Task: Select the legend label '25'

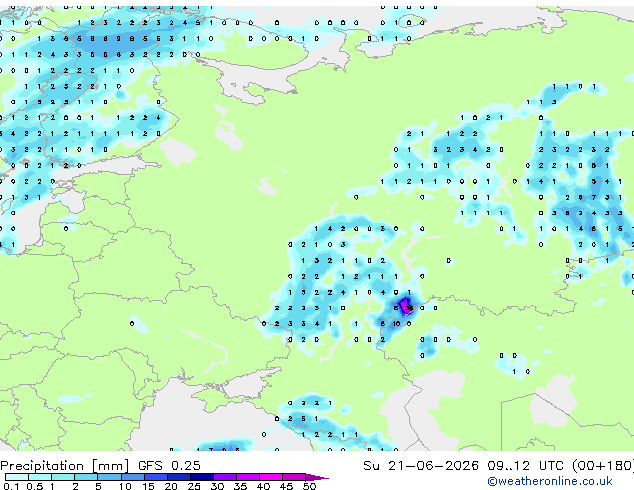Action: click(194, 486)
